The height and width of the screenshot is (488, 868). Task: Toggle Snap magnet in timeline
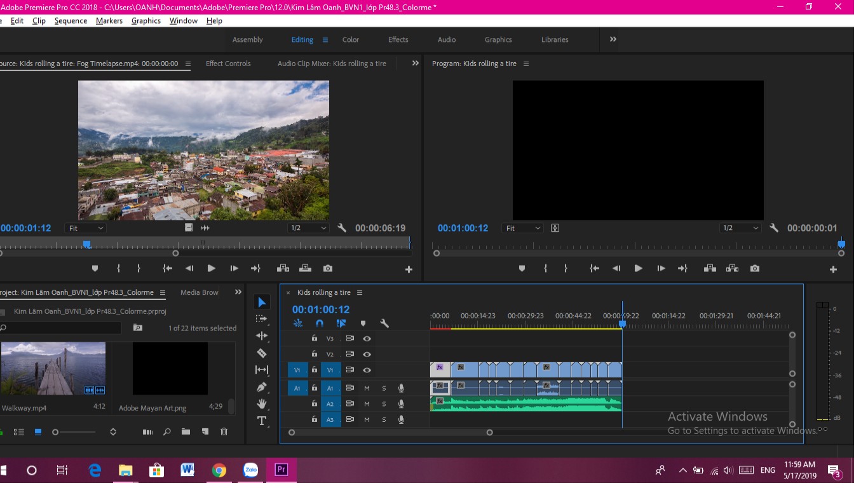320,323
